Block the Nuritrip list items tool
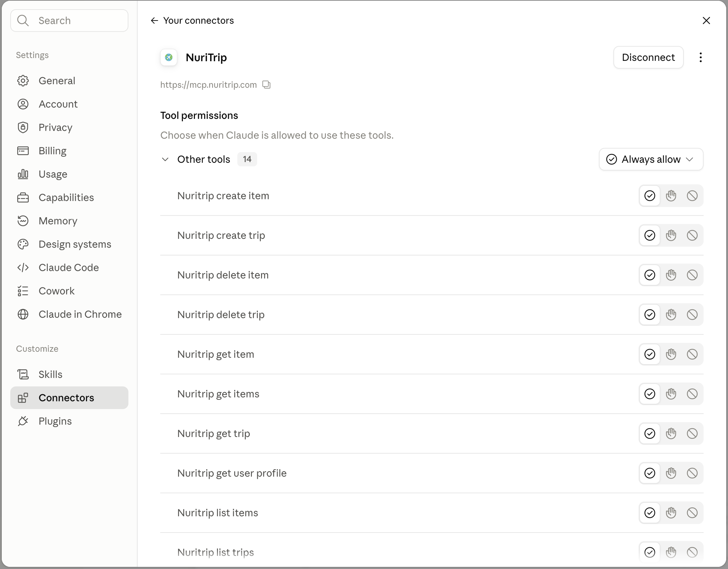Screen dimensions: 728x569 pyautogui.click(x=692, y=513)
